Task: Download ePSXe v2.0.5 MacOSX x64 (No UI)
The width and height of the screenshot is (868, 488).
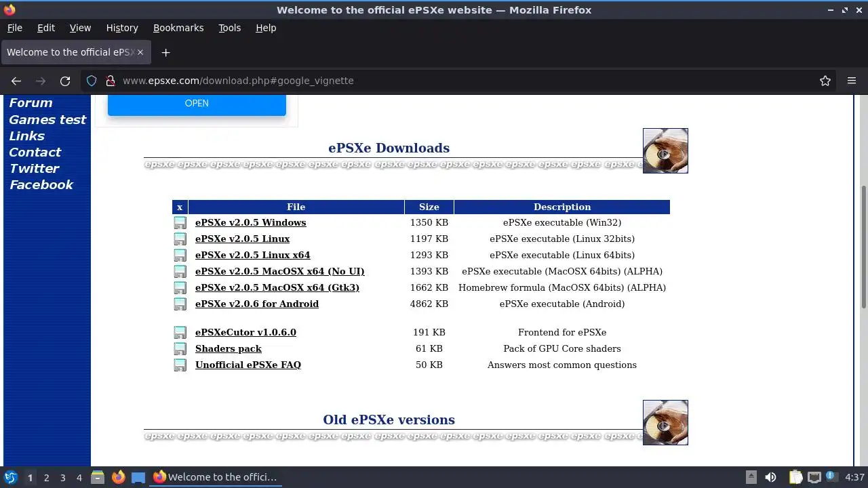Action: pos(279,271)
